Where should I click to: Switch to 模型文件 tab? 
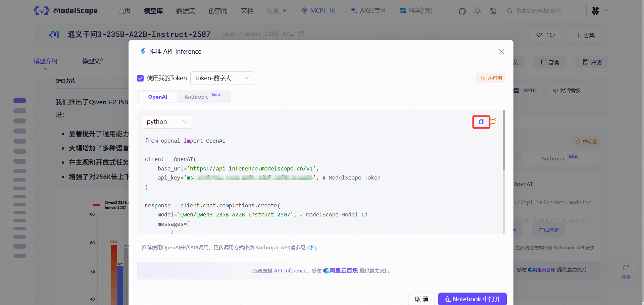[94, 61]
